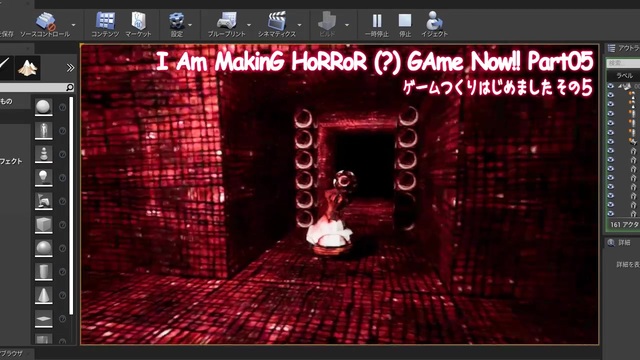Pause the game simulation
Viewport: 640px width, 360px height.
coord(377,24)
